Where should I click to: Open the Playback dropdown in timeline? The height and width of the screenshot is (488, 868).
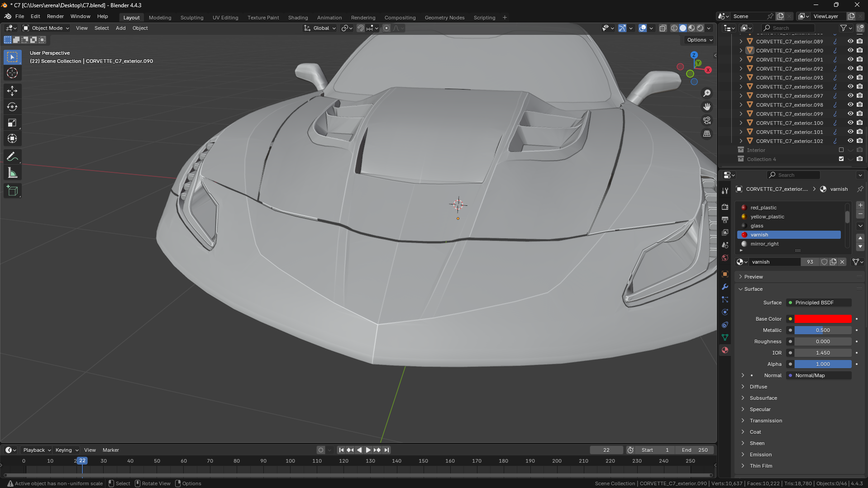(37, 450)
